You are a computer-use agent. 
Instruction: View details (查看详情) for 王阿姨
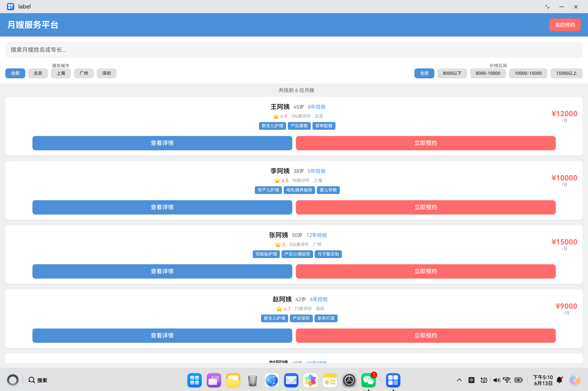(x=162, y=143)
